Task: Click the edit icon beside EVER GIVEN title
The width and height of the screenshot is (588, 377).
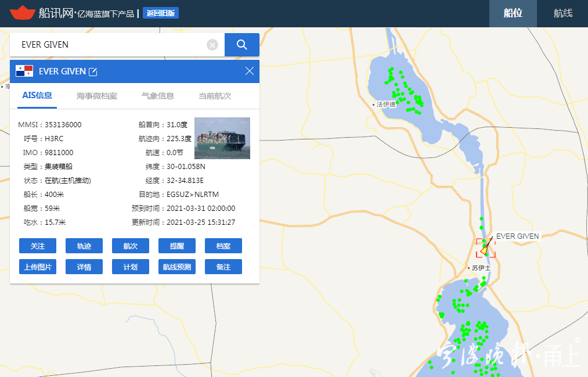Action: [92, 71]
